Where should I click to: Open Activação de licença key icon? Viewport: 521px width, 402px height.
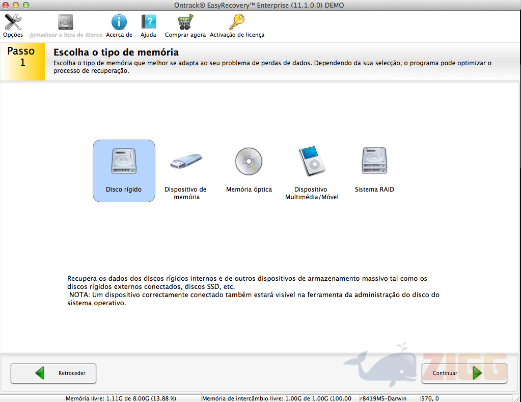pos(237,22)
